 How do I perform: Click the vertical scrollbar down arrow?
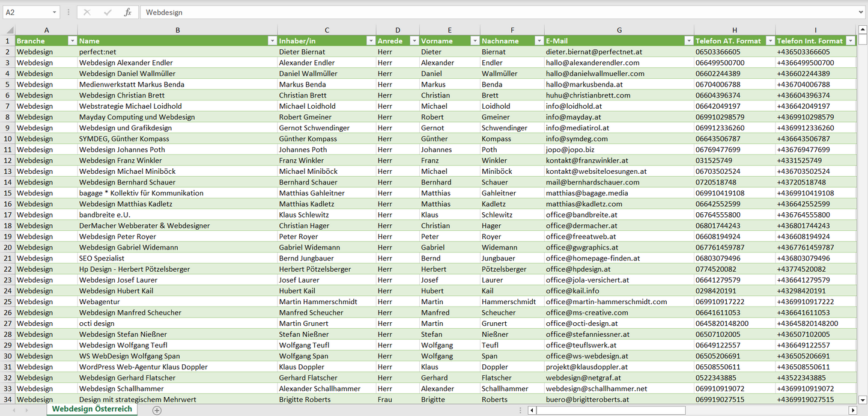(863, 399)
